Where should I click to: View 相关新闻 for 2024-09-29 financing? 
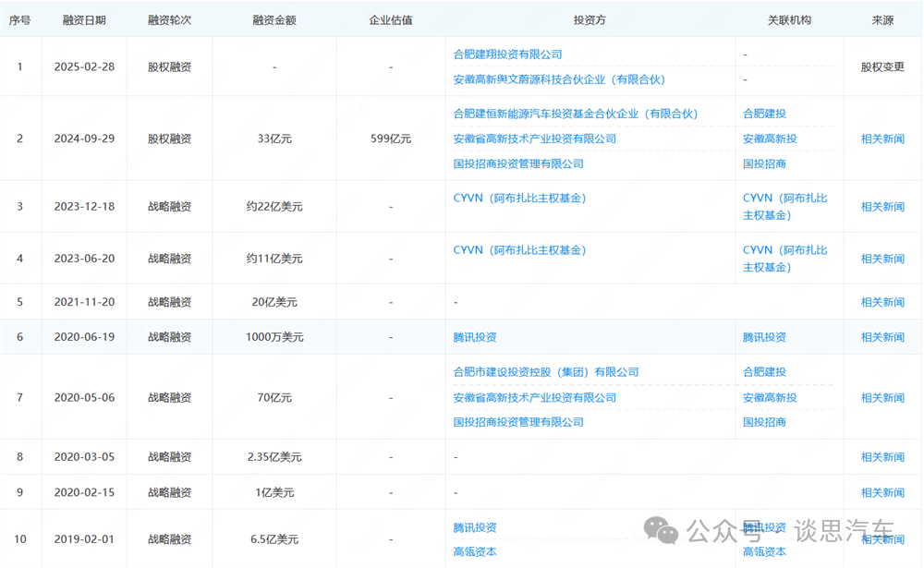tap(882, 139)
